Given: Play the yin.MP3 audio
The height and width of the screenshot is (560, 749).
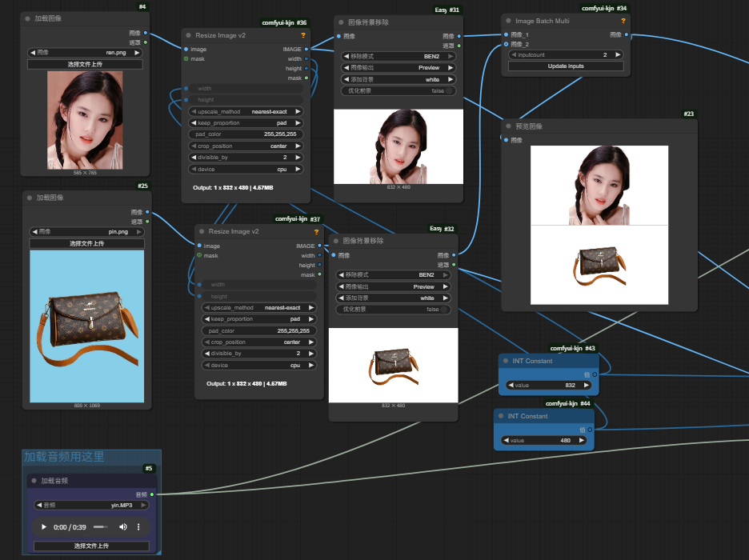Looking at the screenshot, I should [x=42, y=527].
